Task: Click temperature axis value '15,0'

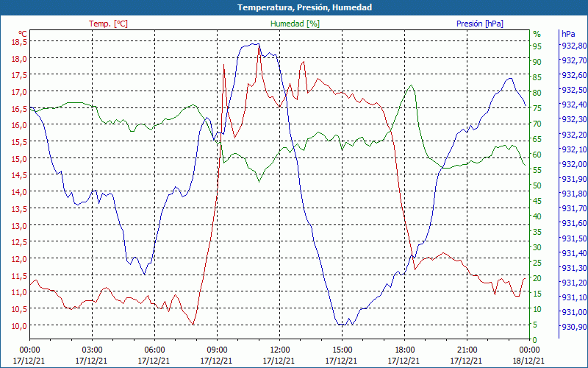Action: point(19,158)
